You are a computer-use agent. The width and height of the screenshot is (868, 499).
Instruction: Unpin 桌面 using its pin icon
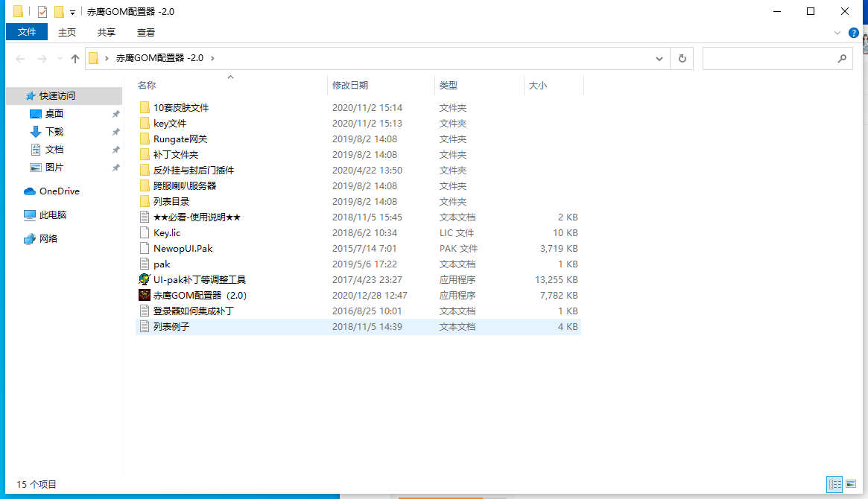pos(115,114)
